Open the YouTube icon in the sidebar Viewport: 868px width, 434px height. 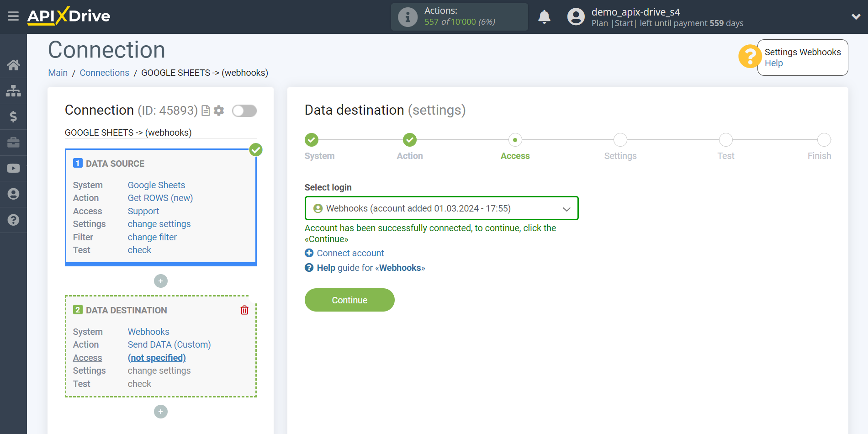click(x=13, y=168)
